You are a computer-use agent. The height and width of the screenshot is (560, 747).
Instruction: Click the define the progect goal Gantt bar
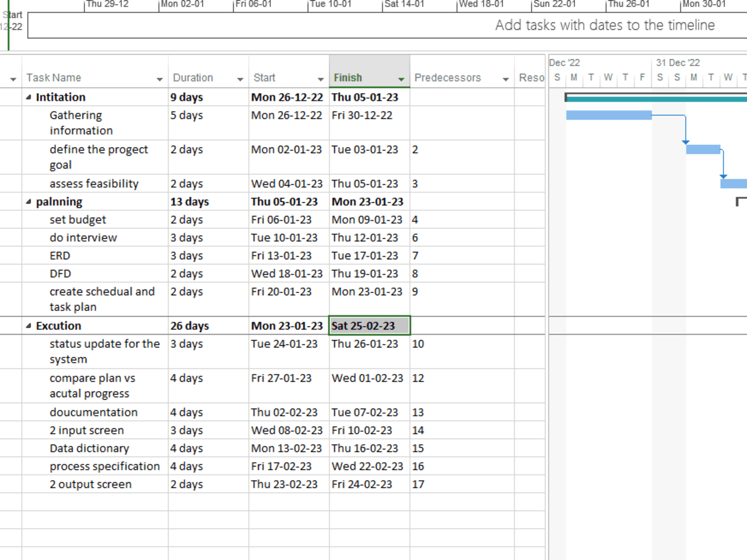pos(703,149)
